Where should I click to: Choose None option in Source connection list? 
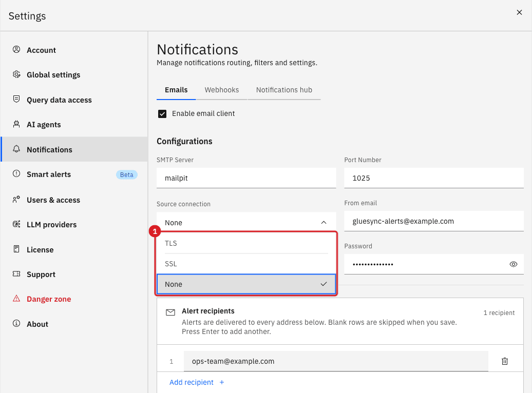point(246,284)
